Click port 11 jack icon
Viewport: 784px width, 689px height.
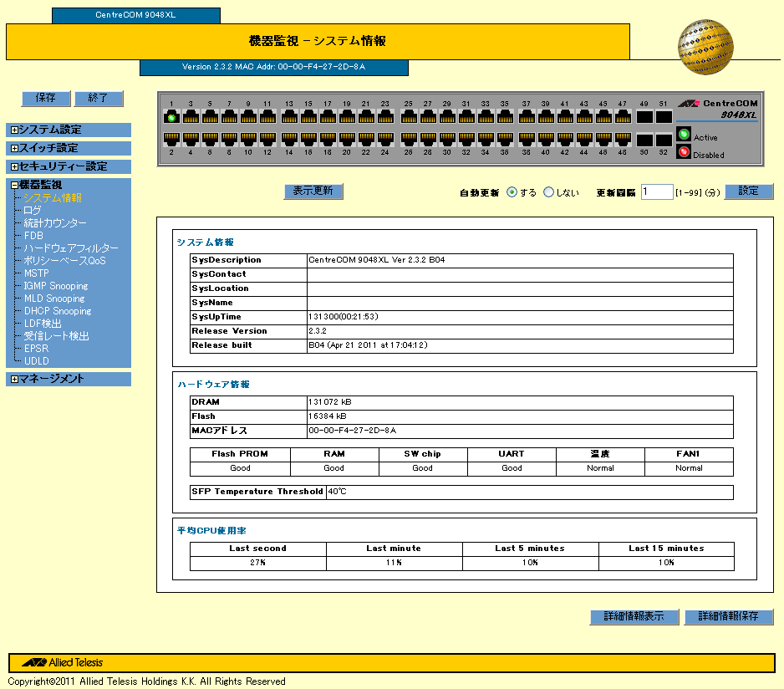(267, 117)
